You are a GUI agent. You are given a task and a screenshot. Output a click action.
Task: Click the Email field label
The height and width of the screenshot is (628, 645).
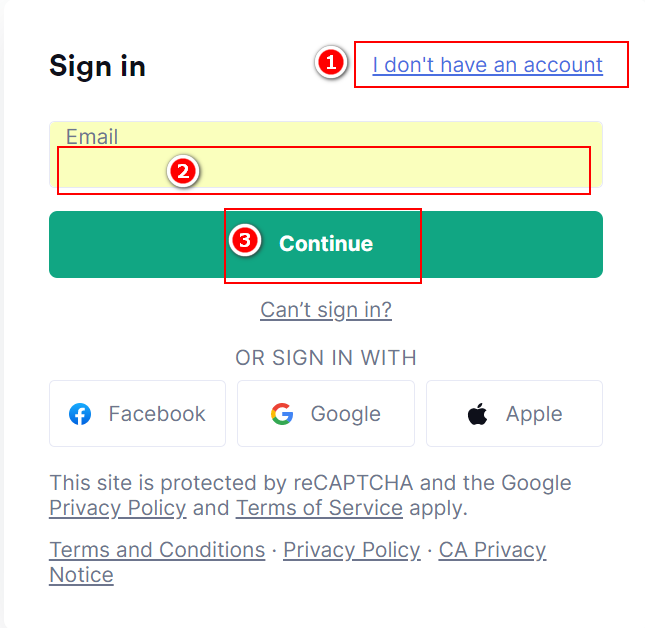pos(92,136)
